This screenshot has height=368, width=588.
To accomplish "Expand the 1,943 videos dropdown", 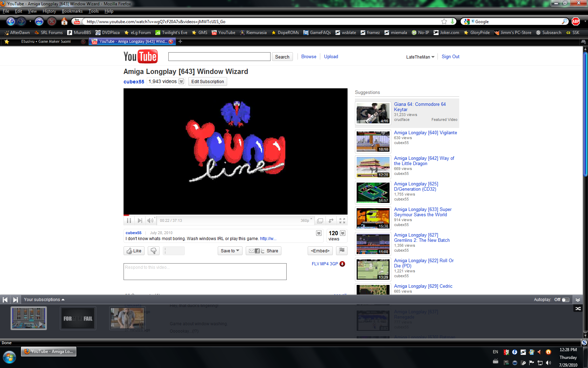I will (x=181, y=81).
